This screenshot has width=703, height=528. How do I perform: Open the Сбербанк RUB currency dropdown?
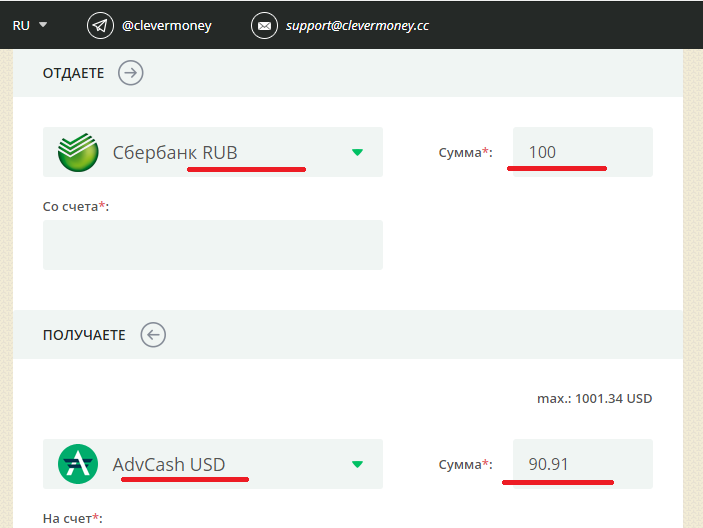[212, 153]
